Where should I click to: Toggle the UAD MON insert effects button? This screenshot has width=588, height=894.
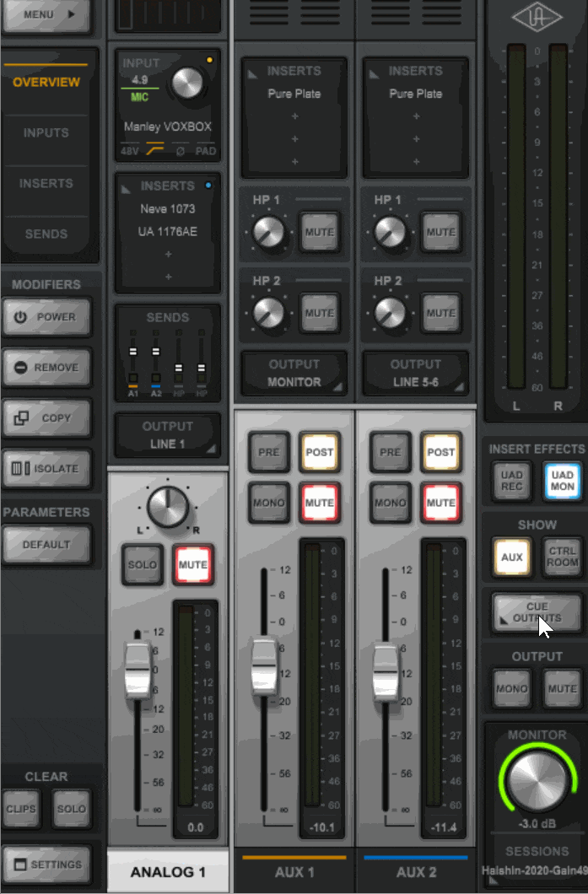[562, 481]
